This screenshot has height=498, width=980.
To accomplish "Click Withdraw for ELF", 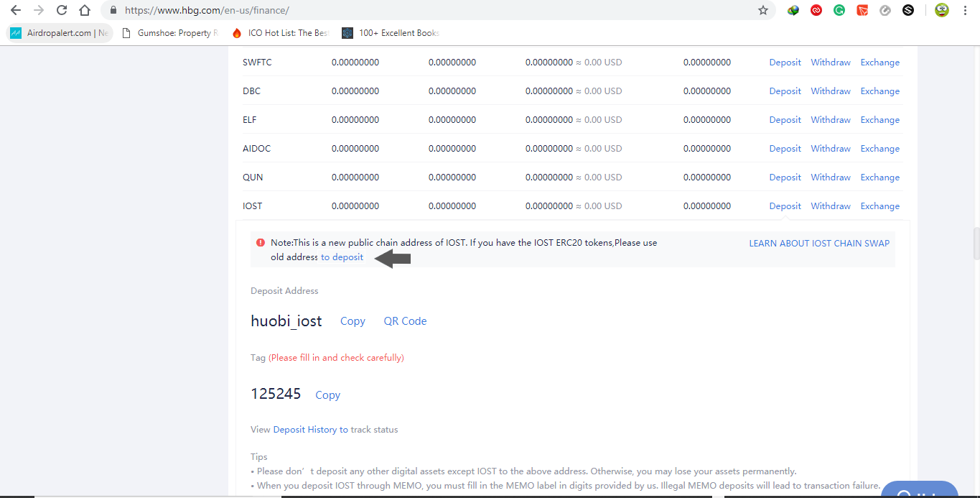I will 831,120.
